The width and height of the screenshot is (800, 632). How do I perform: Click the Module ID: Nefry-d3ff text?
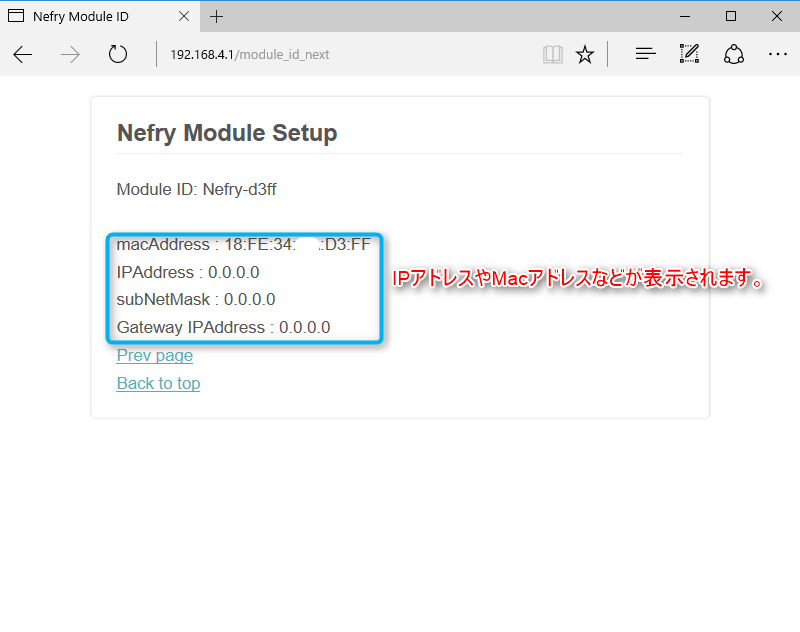[196, 189]
